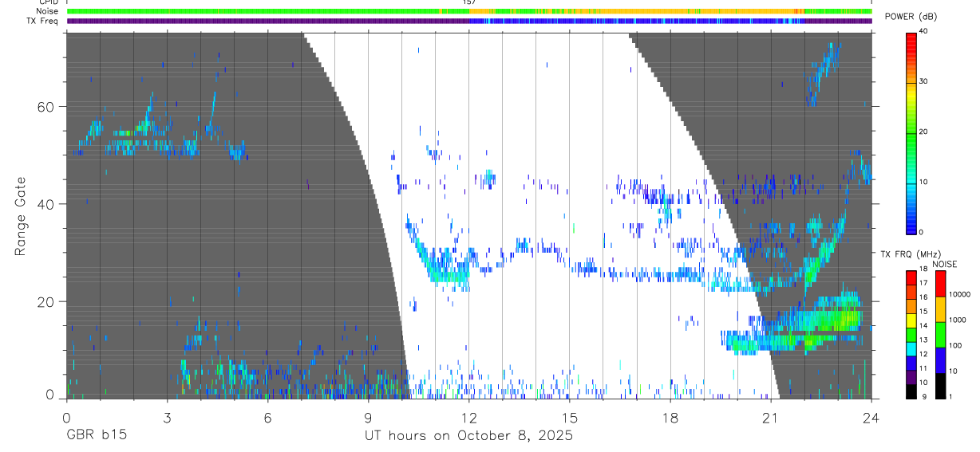The height and width of the screenshot is (452, 980).
Task: Click the 1000 label on NOISE scale
Action: click(958, 320)
